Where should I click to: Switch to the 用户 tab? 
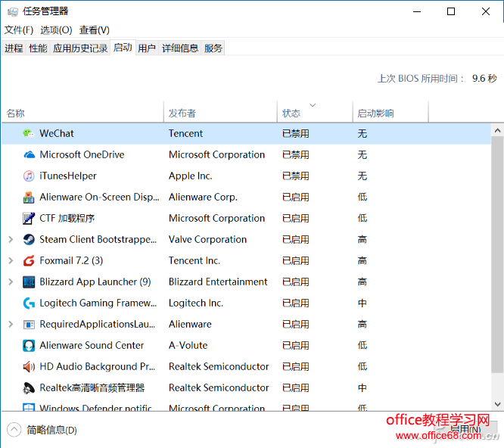[147, 48]
